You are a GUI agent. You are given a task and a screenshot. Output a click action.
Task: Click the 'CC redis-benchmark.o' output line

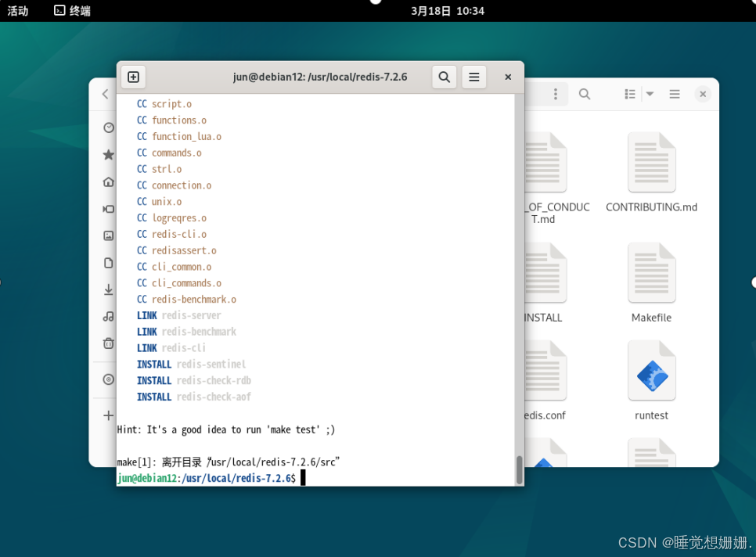point(186,299)
